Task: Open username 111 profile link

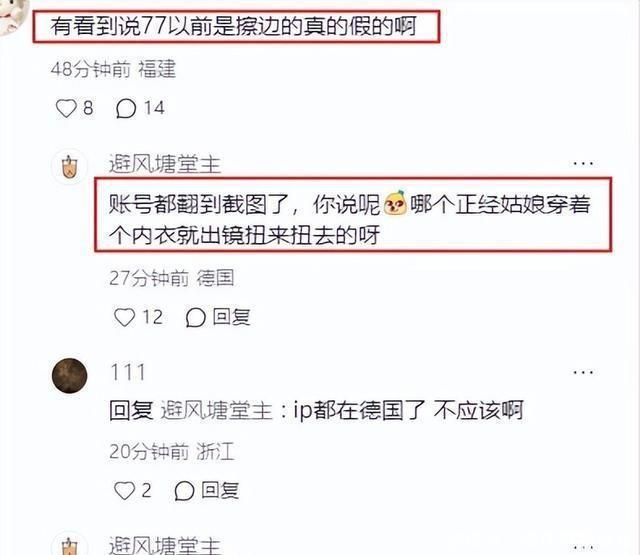Action: (x=128, y=373)
